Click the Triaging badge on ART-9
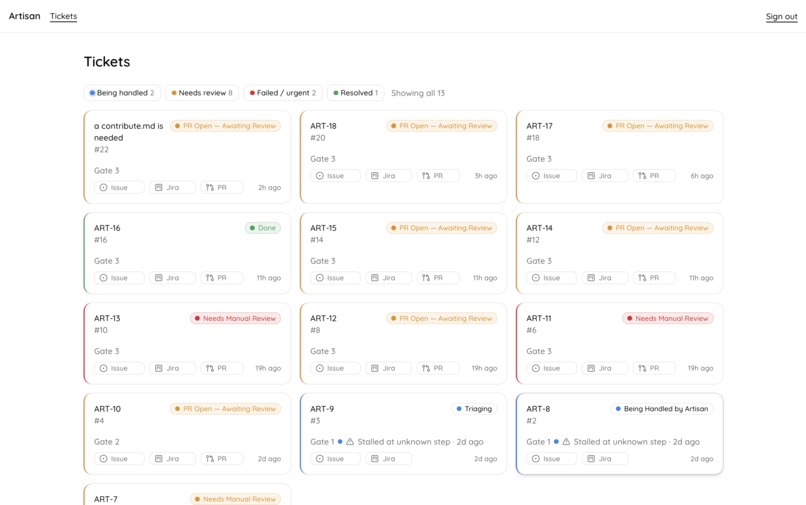The image size is (806, 505). 474,409
